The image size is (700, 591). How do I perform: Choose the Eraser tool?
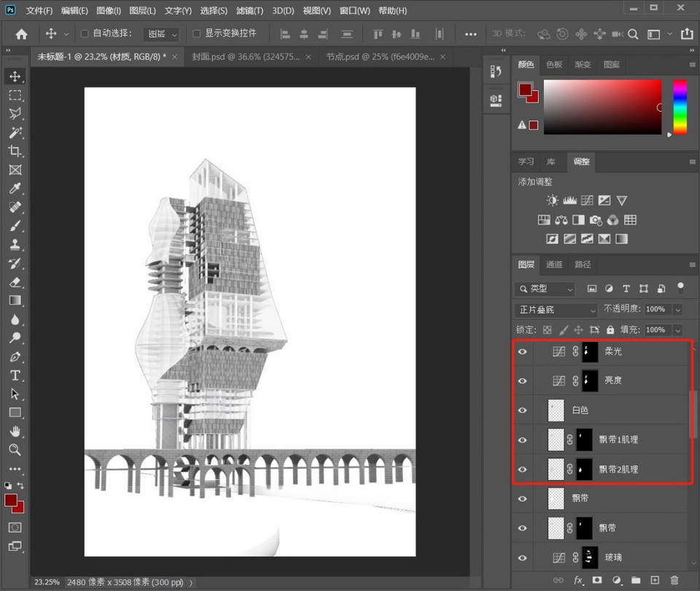click(x=15, y=282)
